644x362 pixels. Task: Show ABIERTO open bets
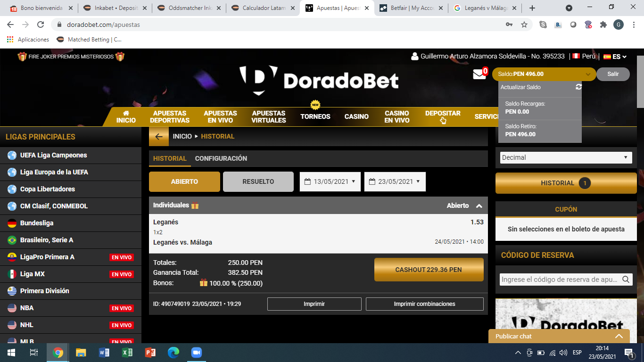[x=184, y=181]
